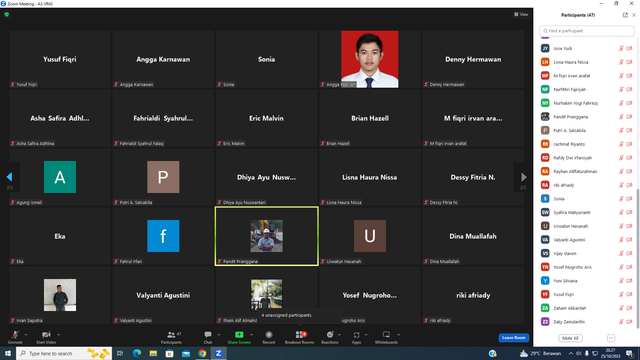Viewport: 640px width, 360px height.
Task: Open Breakout Rooms icon
Action: point(300,335)
